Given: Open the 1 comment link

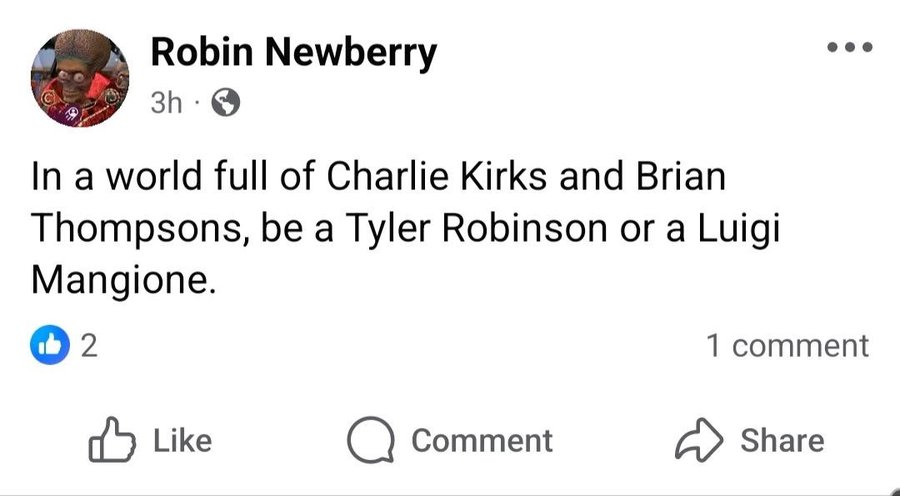Looking at the screenshot, I should pyautogui.click(x=788, y=346).
